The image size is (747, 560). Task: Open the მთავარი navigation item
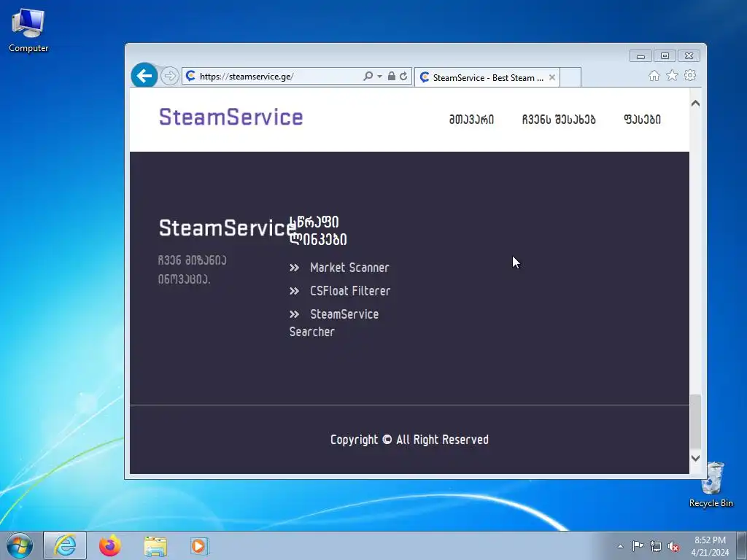pyautogui.click(x=471, y=120)
